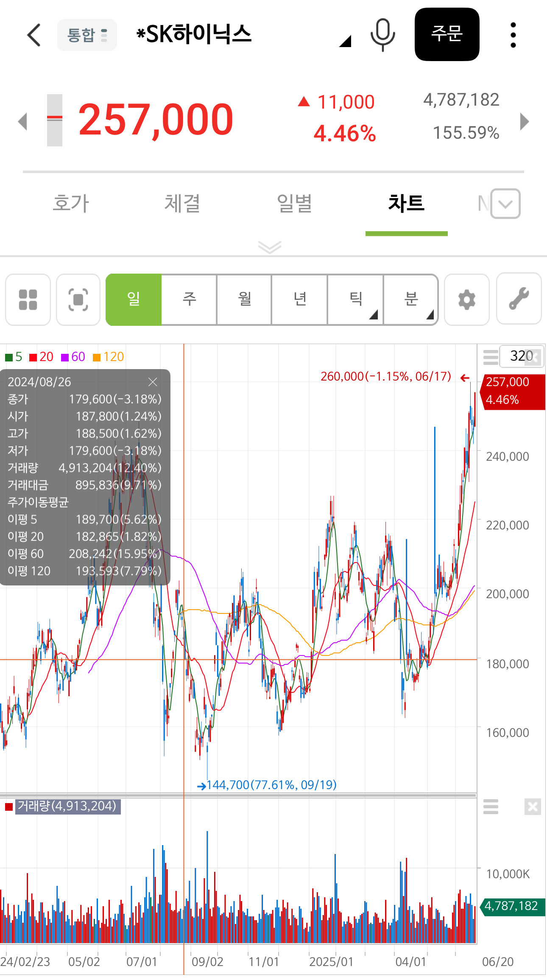Open chart settings gear icon
This screenshot has width=547, height=980.
[x=467, y=300]
